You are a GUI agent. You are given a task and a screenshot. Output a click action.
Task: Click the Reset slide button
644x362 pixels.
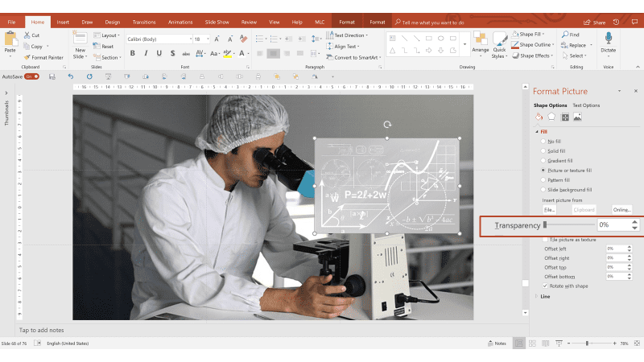click(x=104, y=47)
